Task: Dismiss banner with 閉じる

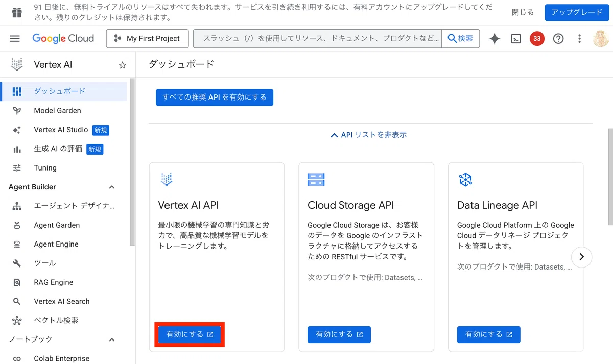Action: 523,12
